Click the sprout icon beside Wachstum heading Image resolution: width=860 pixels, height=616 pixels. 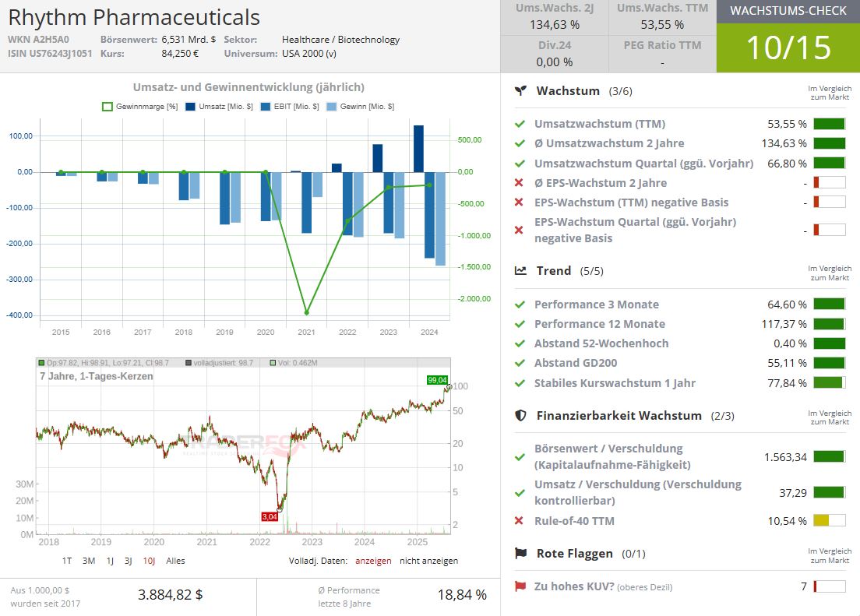pyautogui.click(x=520, y=91)
